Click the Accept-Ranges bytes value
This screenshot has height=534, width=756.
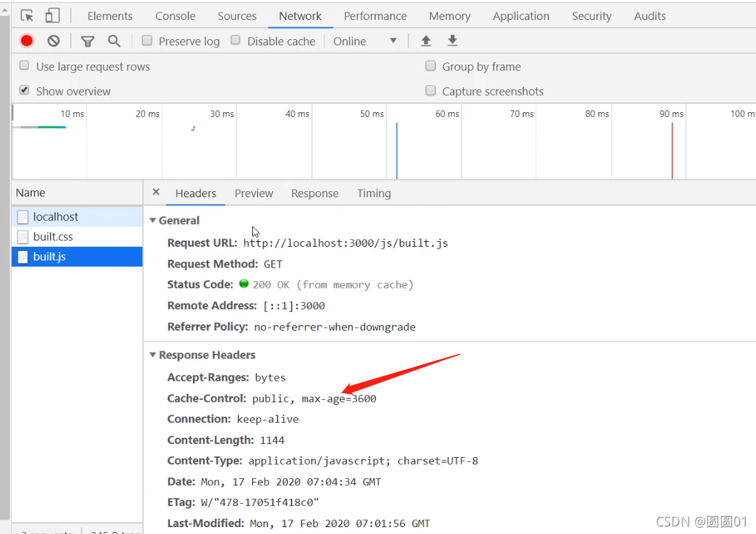[270, 378]
